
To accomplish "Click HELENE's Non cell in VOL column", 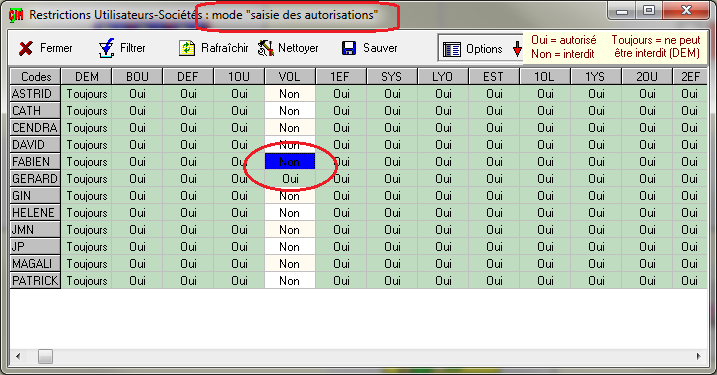I will point(290,213).
